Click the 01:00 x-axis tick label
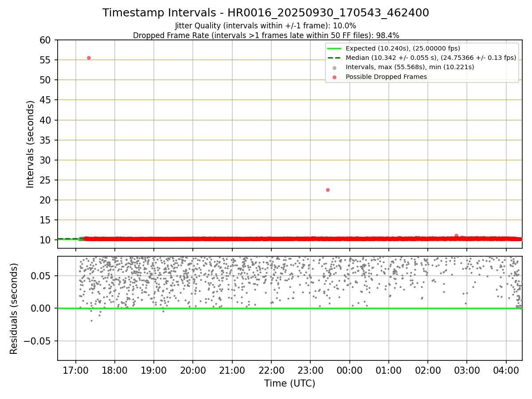The width and height of the screenshot is (532, 399). 389,370
